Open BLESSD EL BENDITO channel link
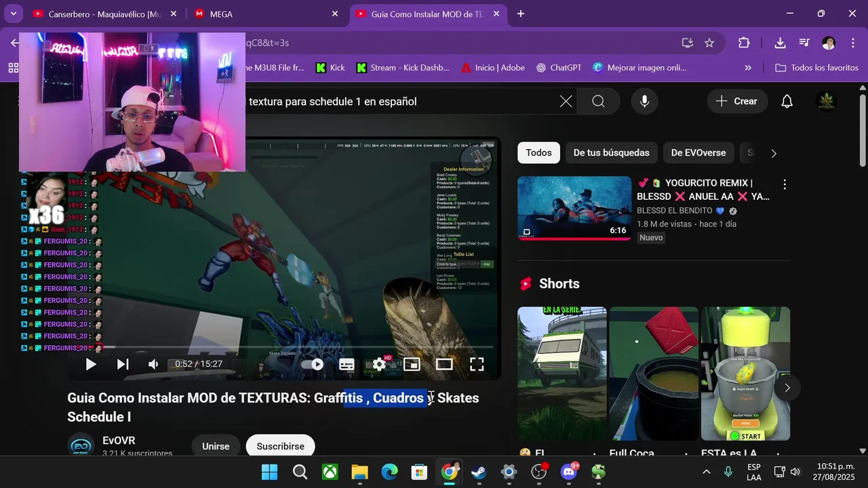The image size is (868, 488). click(x=680, y=211)
